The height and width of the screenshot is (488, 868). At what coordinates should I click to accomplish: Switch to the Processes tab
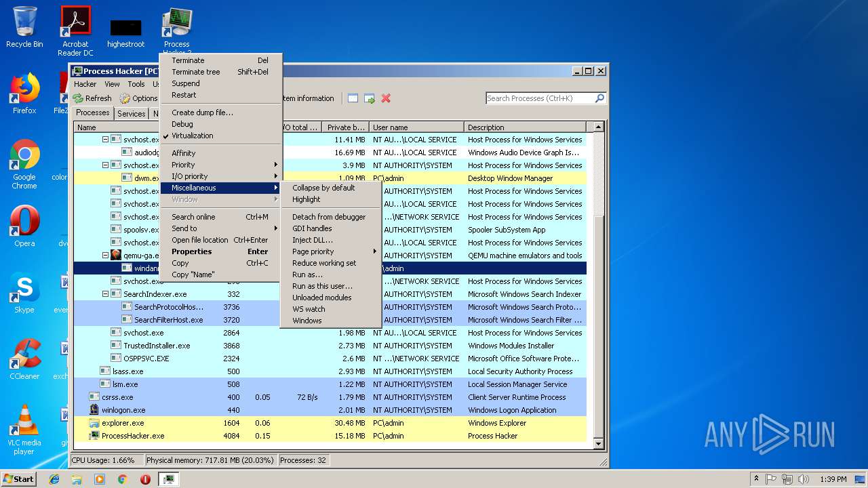(93, 113)
